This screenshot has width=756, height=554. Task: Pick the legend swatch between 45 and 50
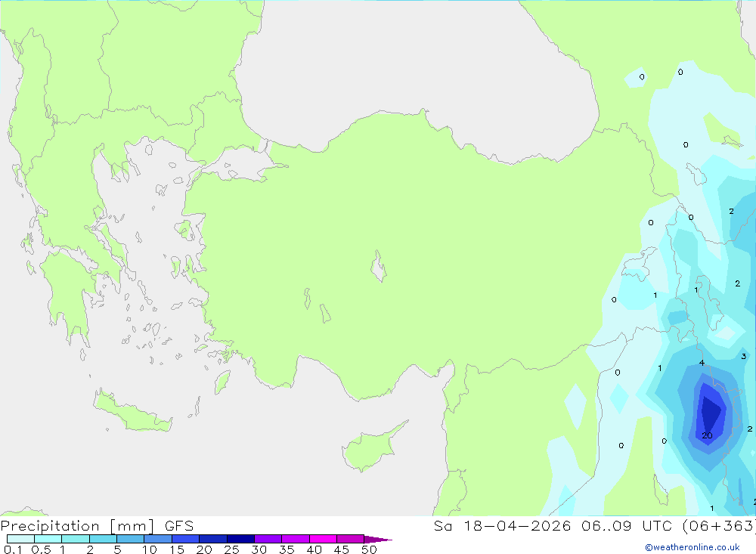(351, 539)
